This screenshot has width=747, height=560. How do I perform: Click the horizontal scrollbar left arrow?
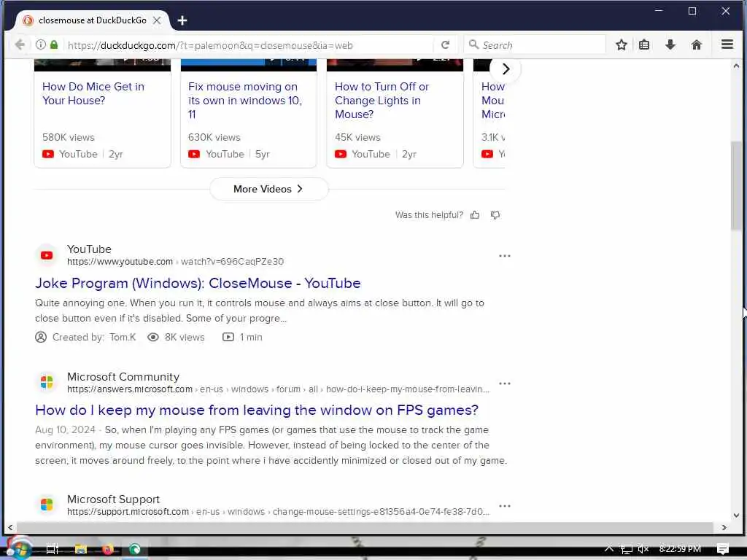(x=10, y=528)
